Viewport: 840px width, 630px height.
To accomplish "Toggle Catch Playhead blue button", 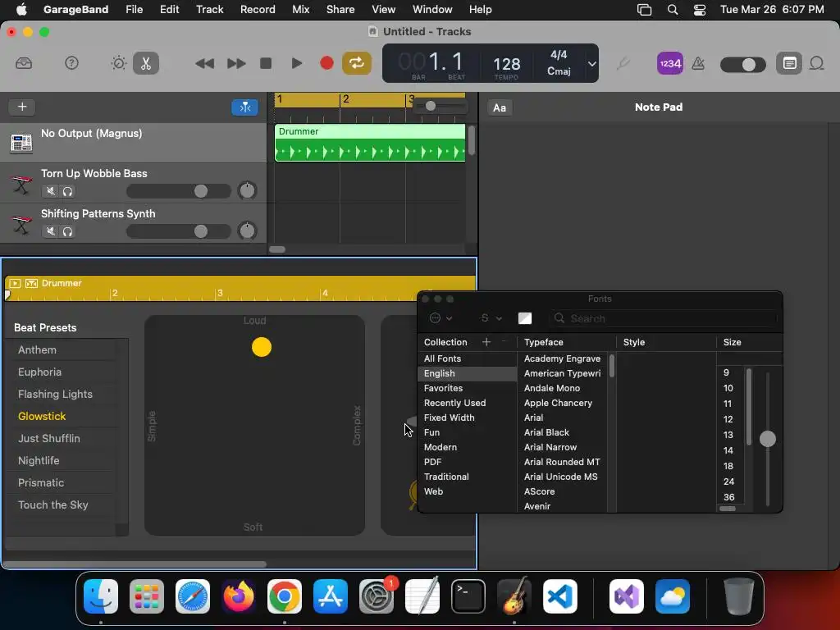I will pos(244,107).
